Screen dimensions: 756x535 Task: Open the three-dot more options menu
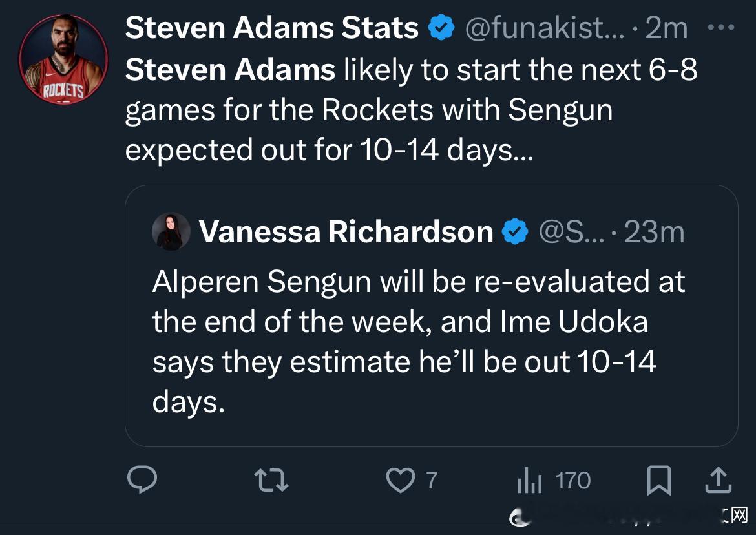tap(721, 28)
